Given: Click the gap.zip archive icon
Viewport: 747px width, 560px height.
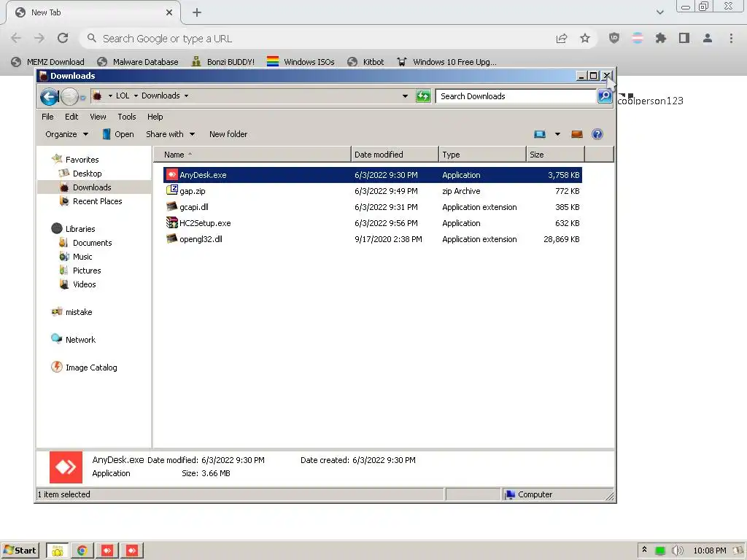Looking at the screenshot, I should pos(171,190).
